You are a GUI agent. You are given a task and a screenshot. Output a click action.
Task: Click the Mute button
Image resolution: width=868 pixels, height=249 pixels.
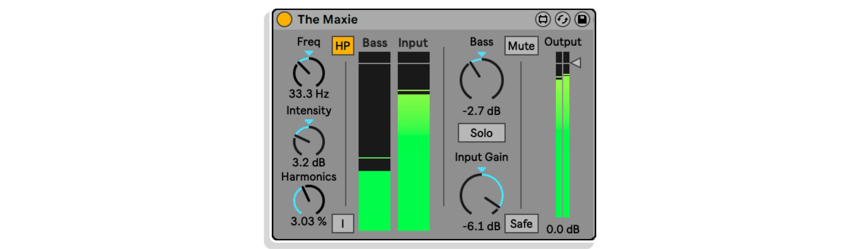pyautogui.click(x=521, y=46)
